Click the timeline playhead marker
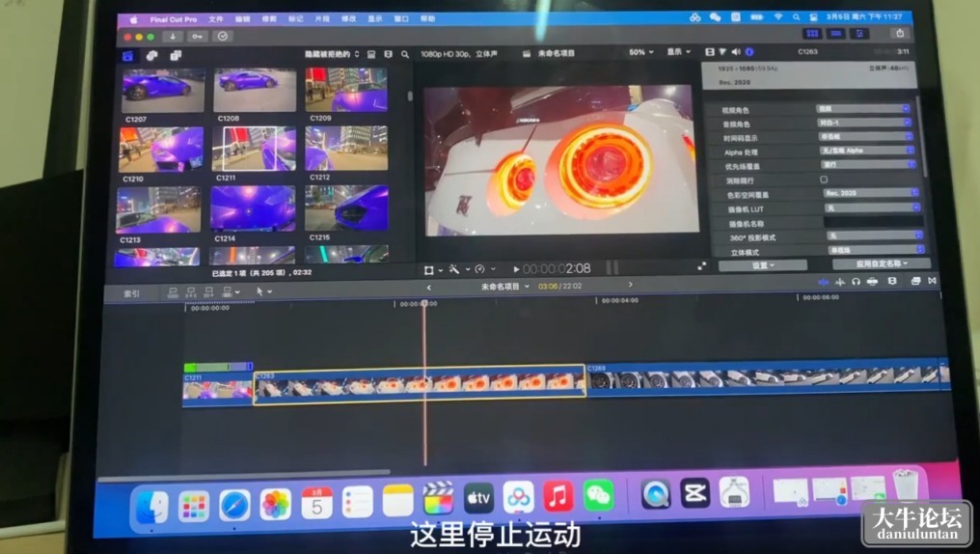Image resolution: width=980 pixels, height=554 pixels. click(x=424, y=303)
